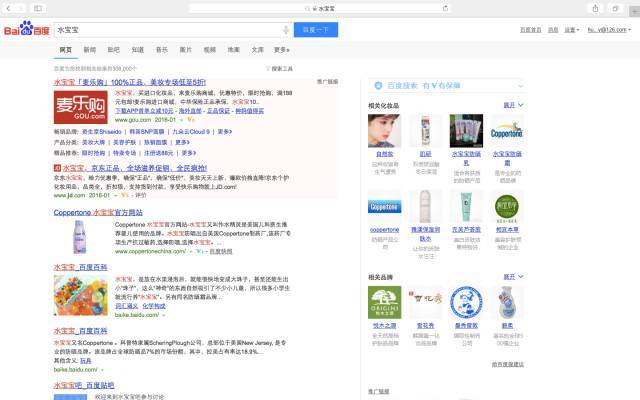Go back using the browser back arrow
The image size is (640, 400).
click(8, 8)
